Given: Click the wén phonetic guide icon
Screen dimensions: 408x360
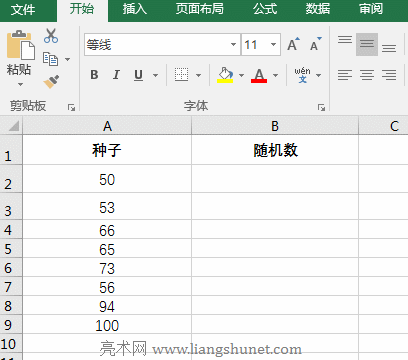Looking at the screenshot, I should [x=302, y=75].
